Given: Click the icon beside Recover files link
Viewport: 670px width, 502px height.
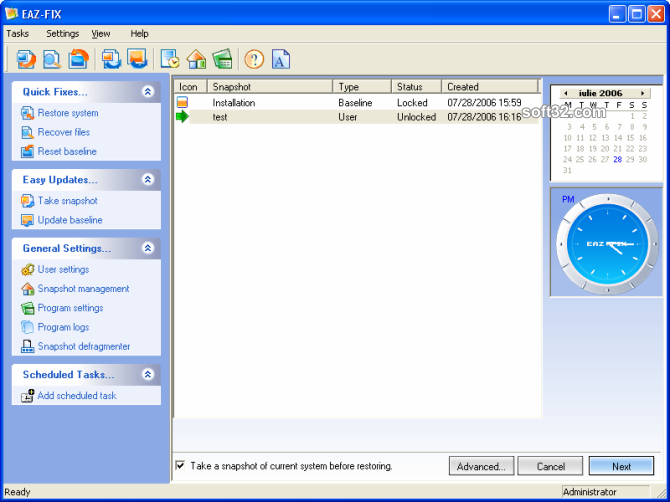Looking at the screenshot, I should (27, 132).
